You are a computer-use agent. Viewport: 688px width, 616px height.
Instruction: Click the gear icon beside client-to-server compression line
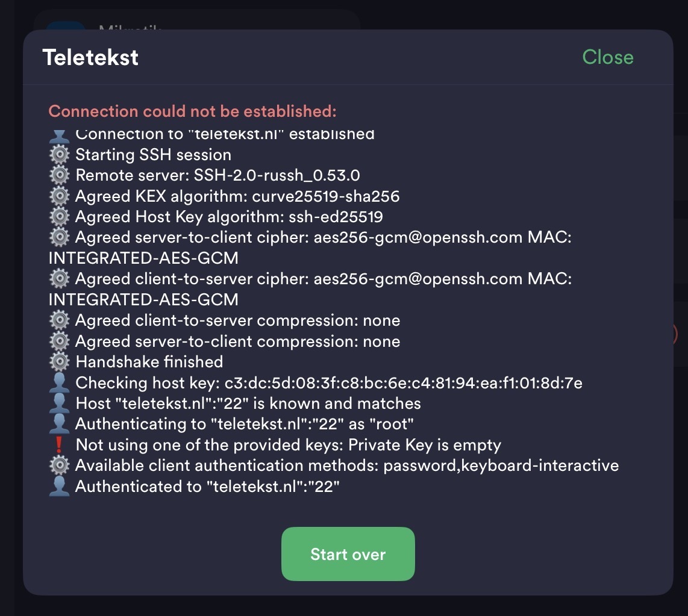58,320
